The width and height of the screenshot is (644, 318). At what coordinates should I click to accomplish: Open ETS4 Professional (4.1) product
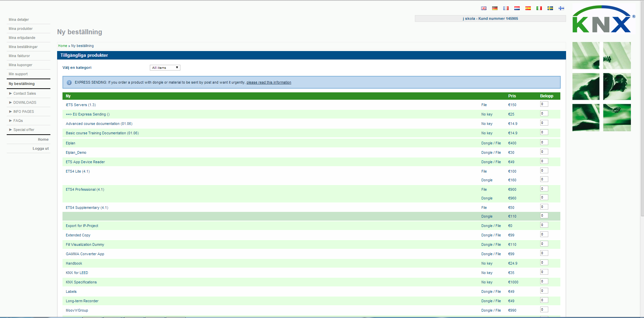(85, 190)
